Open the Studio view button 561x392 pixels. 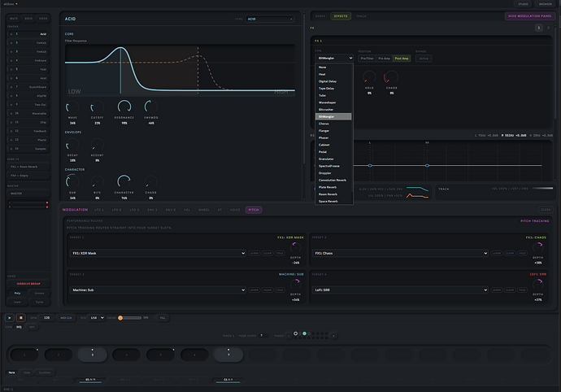click(x=523, y=4)
